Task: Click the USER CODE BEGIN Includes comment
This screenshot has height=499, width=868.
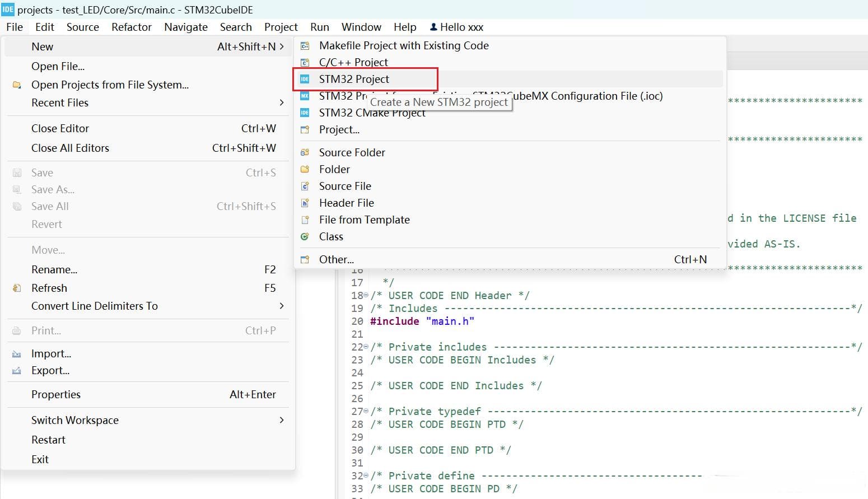Action: [x=462, y=360]
